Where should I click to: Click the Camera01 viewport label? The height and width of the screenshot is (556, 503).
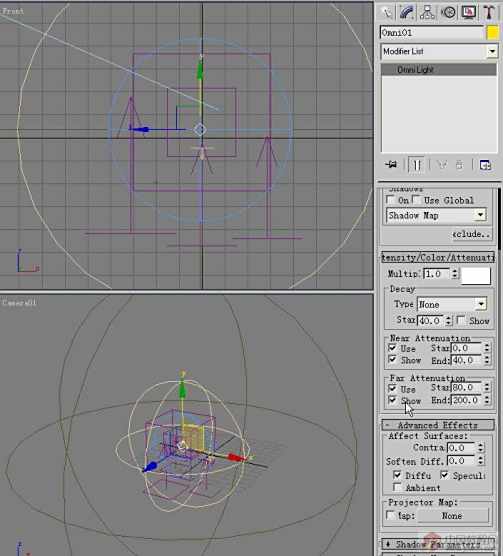click(x=19, y=303)
